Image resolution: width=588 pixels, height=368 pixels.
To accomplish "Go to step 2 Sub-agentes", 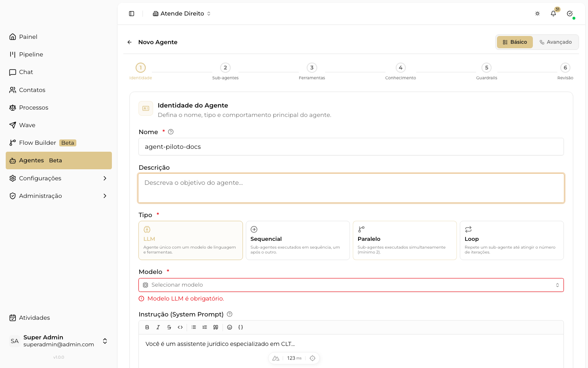I will [x=225, y=71].
